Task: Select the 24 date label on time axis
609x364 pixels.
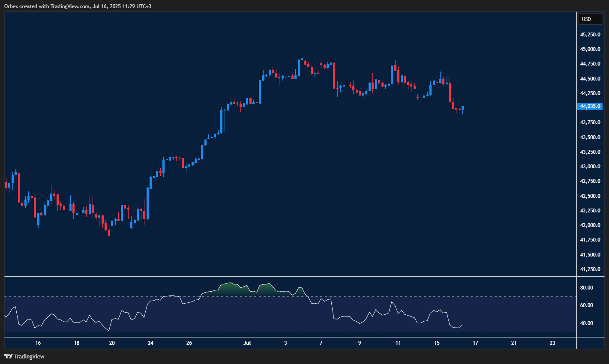Action: (150, 343)
